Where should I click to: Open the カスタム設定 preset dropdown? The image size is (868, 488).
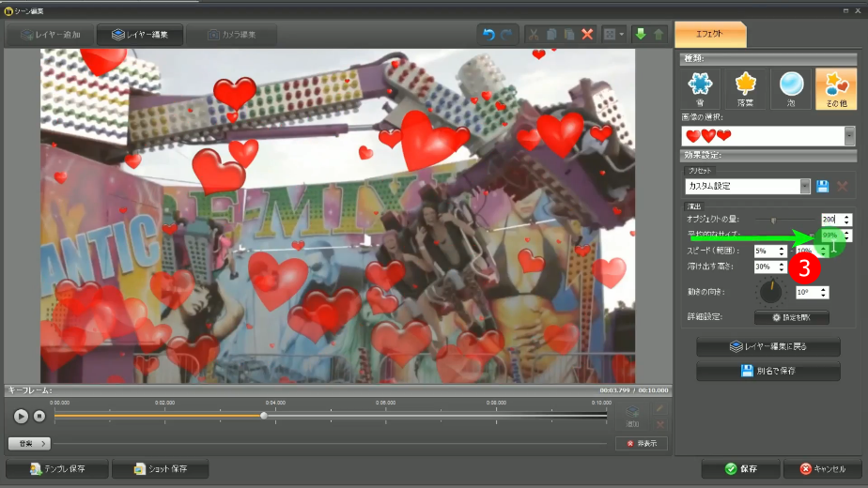click(x=805, y=187)
